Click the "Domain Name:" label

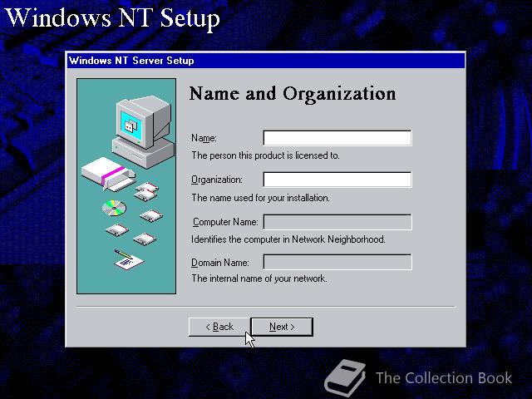(219, 263)
